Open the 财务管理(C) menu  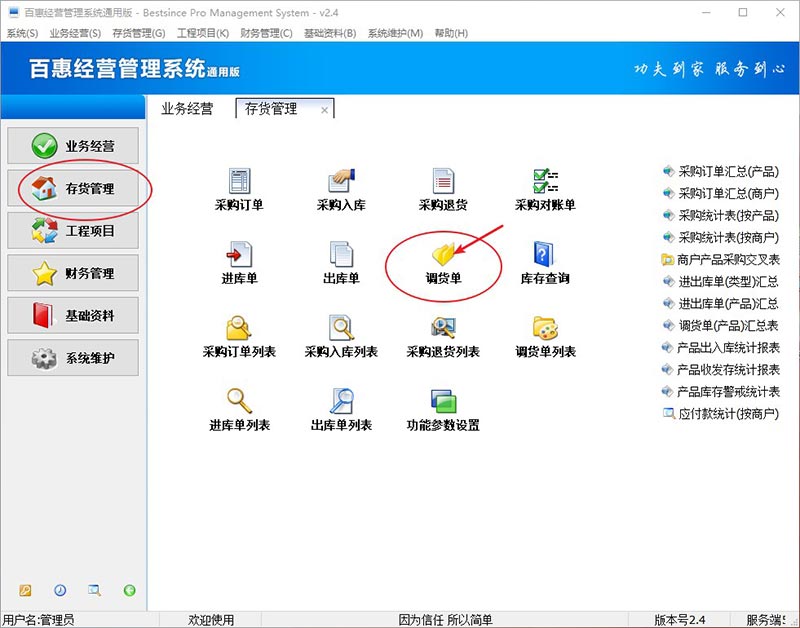click(266, 33)
